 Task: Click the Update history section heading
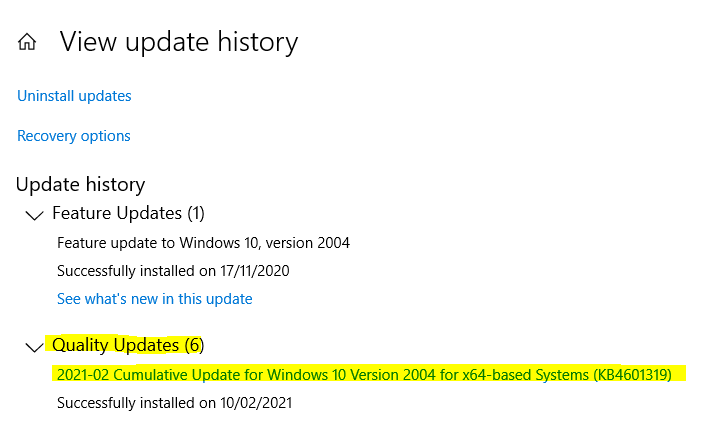(x=80, y=185)
